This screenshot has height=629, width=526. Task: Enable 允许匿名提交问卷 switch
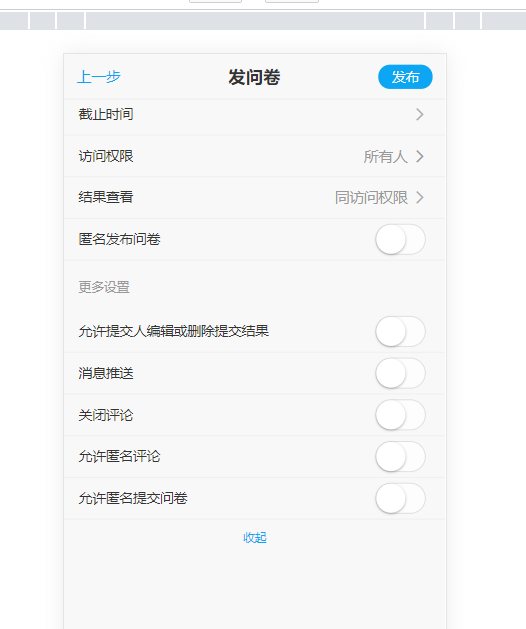coord(400,498)
